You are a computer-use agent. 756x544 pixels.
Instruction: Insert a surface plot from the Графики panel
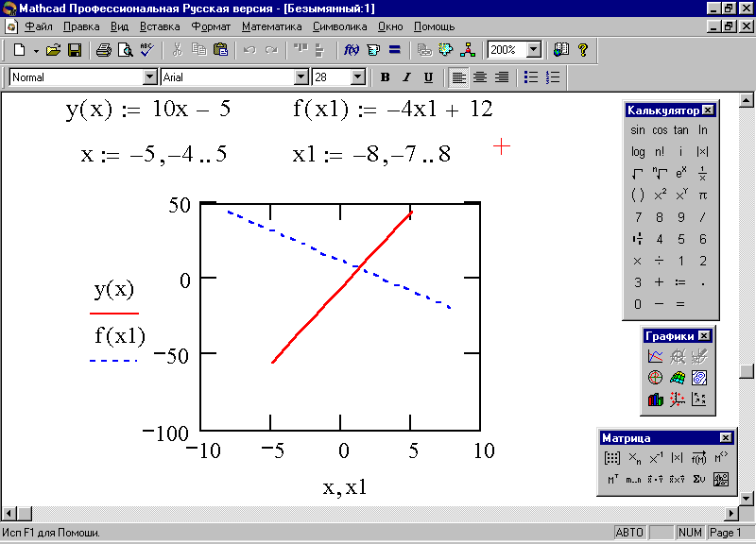(678, 378)
